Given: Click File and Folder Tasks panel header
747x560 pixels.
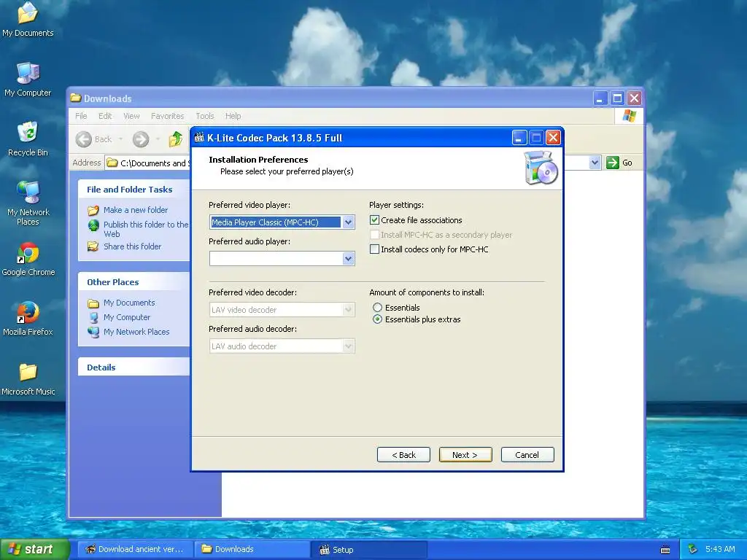Looking at the screenshot, I should [x=134, y=190].
